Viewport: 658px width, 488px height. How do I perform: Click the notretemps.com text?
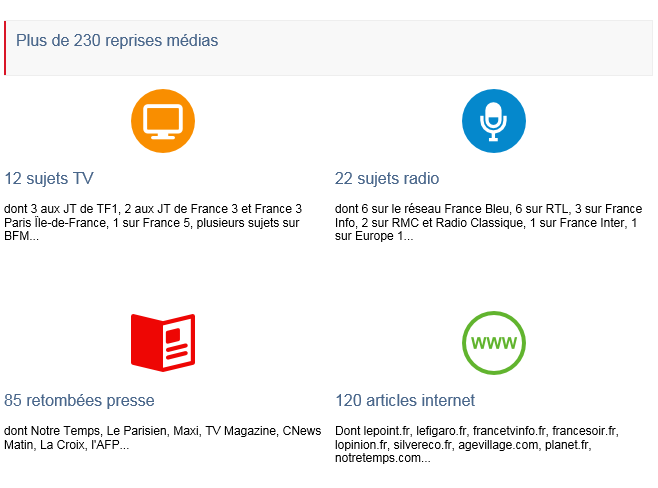click(382, 458)
